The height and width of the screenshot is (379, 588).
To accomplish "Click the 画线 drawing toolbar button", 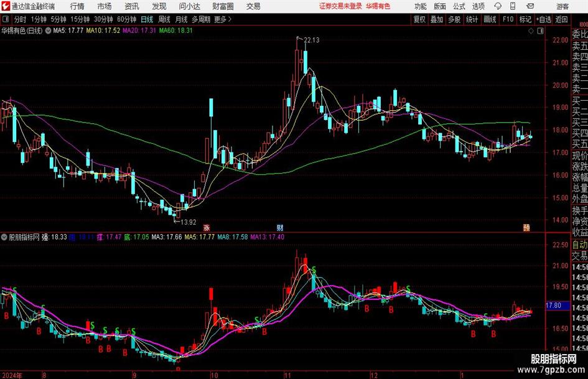I will (x=490, y=19).
